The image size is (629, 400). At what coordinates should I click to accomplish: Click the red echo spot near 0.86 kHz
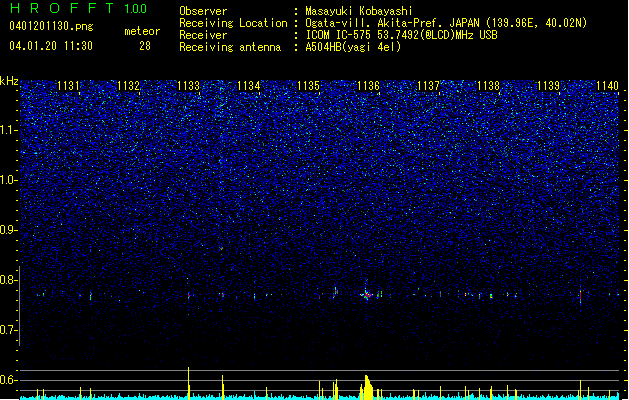tap(221, 248)
